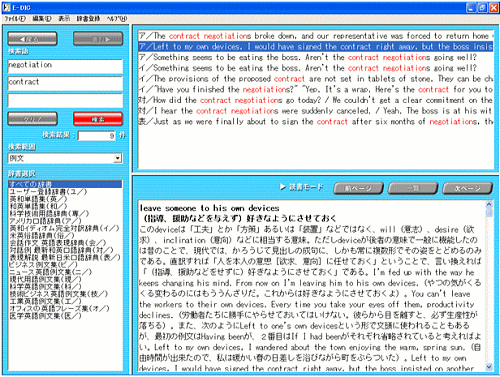The width and height of the screenshot is (500, 377).
Task: Open the ファイル(F) menu
Action: (15, 19)
